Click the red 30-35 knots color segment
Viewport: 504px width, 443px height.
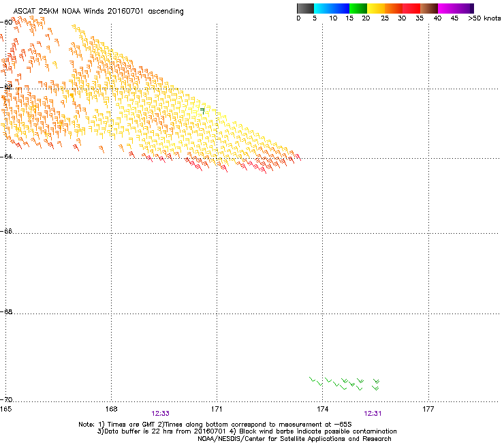(x=411, y=8)
